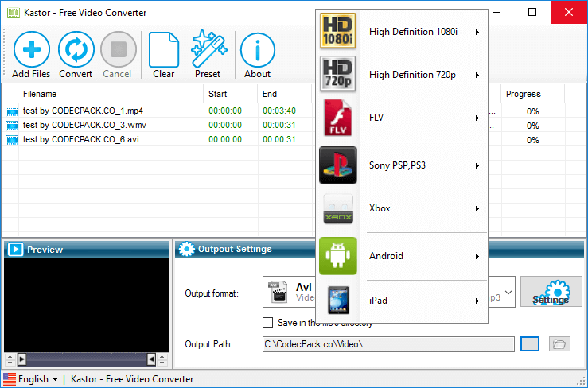Select file test by CODECPACK.CO_6.avi
The height and width of the screenshot is (388, 588).
(80, 139)
